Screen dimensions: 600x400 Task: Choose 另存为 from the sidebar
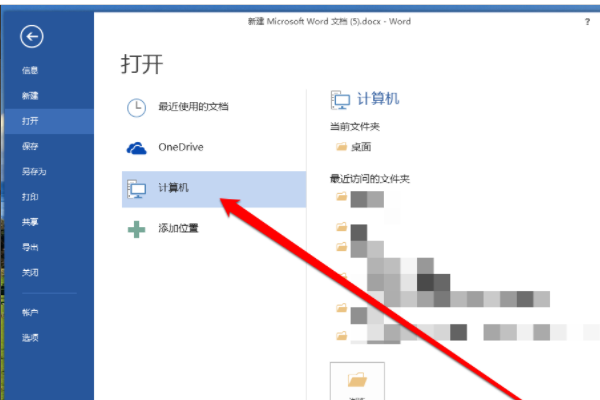(x=34, y=171)
